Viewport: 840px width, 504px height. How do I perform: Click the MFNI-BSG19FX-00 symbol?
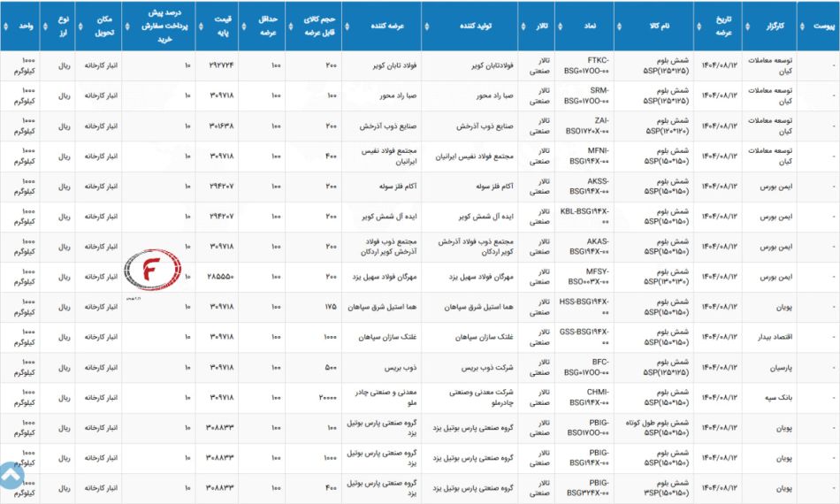pyautogui.click(x=589, y=157)
